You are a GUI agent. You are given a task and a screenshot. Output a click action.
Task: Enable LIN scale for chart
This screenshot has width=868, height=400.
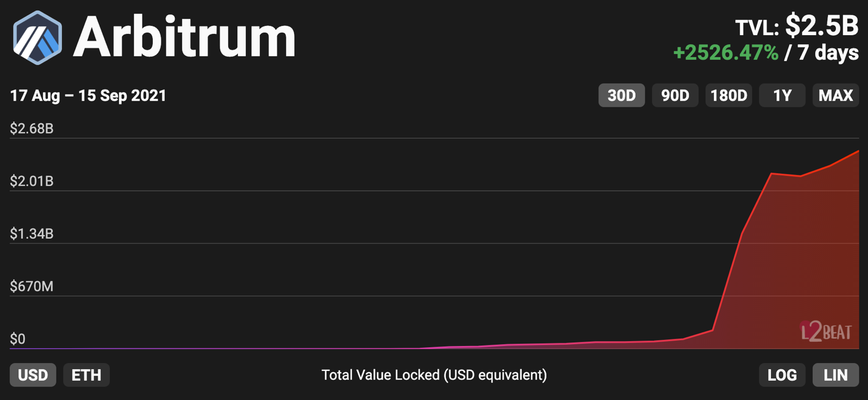836,375
